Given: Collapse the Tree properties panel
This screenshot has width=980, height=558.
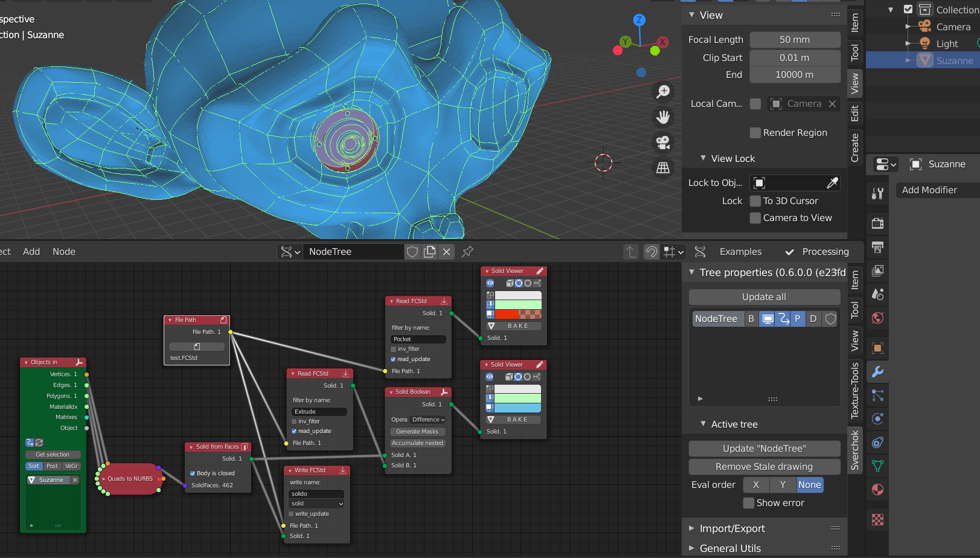Looking at the screenshot, I should tap(691, 272).
